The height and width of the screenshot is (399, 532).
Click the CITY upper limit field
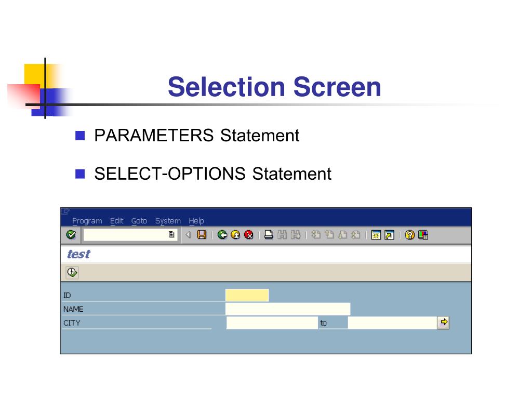pos(393,323)
